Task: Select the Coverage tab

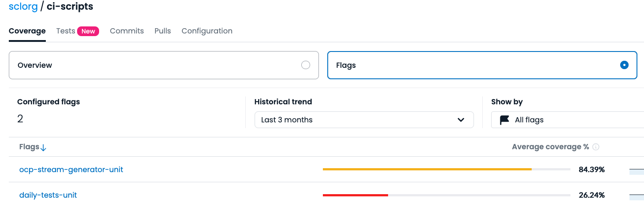Action: (x=27, y=31)
